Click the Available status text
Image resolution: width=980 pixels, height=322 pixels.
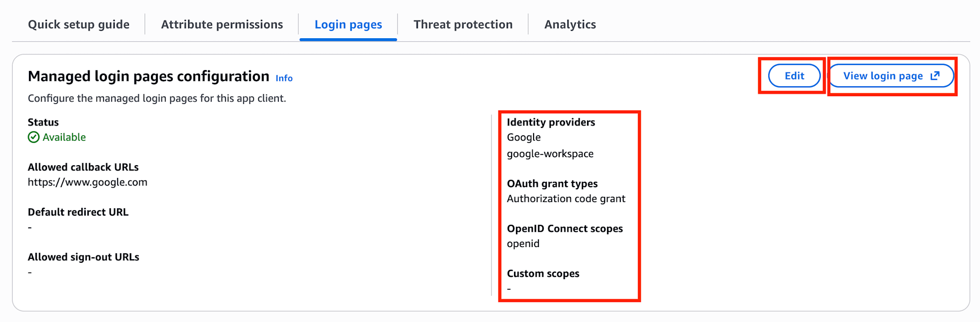[64, 137]
